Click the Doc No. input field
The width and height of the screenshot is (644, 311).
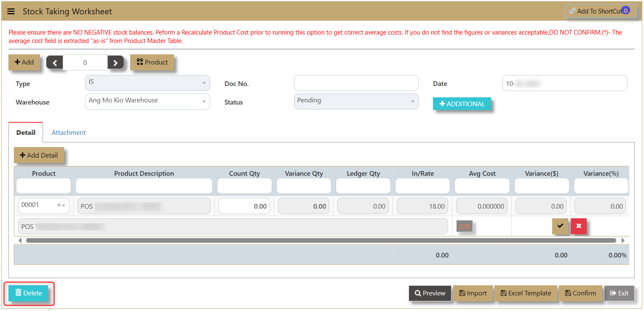coord(356,83)
